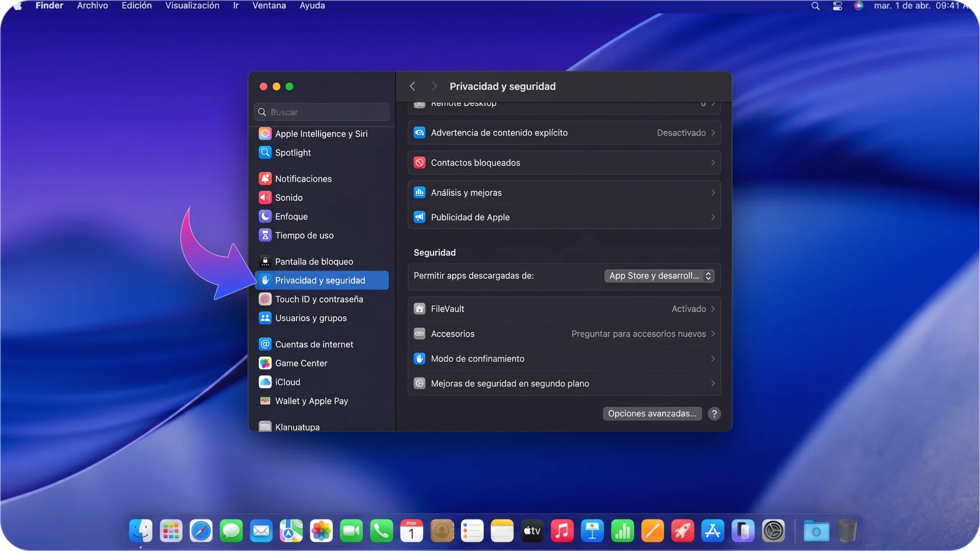Open App Store from the Dock

click(713, 531)
